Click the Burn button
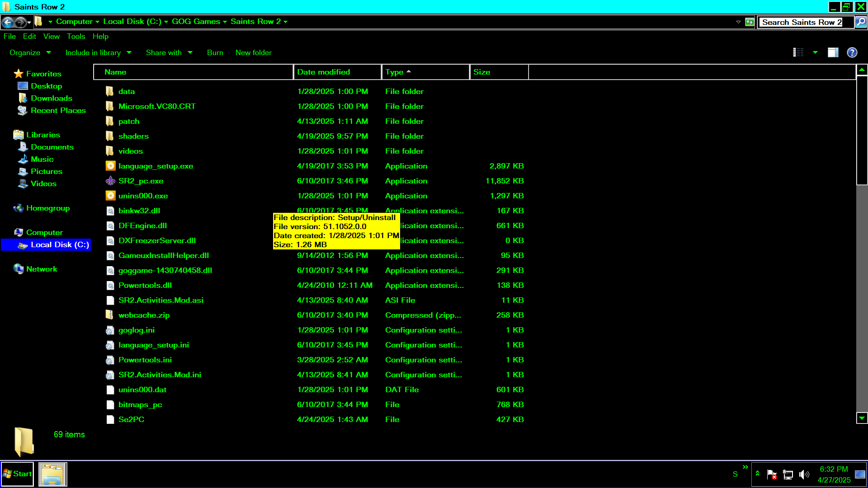This screenshot has width=868, height=488. point(215,52)
